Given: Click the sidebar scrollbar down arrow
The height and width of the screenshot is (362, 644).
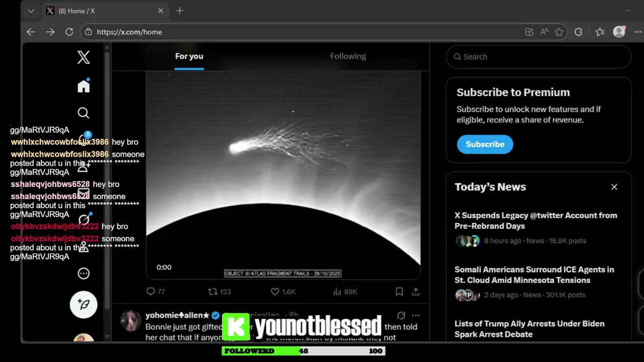Looking at the screenshot, I should point(107,337).
